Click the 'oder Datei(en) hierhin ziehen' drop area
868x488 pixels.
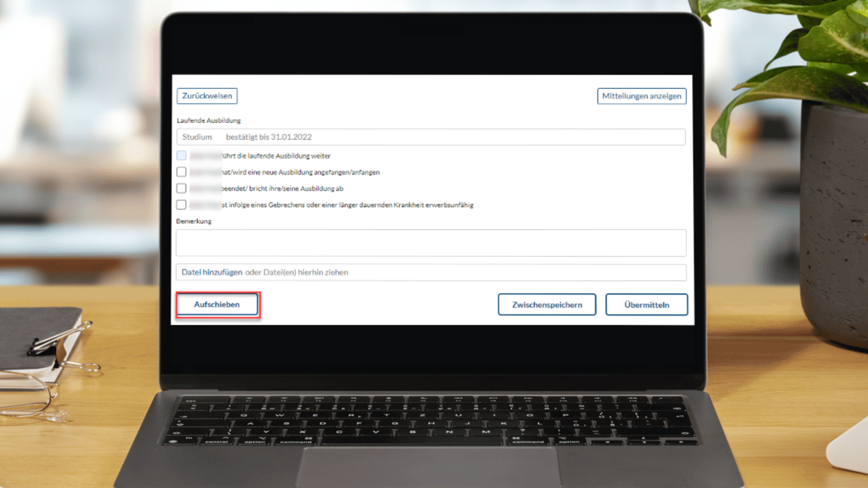[297, 272]
